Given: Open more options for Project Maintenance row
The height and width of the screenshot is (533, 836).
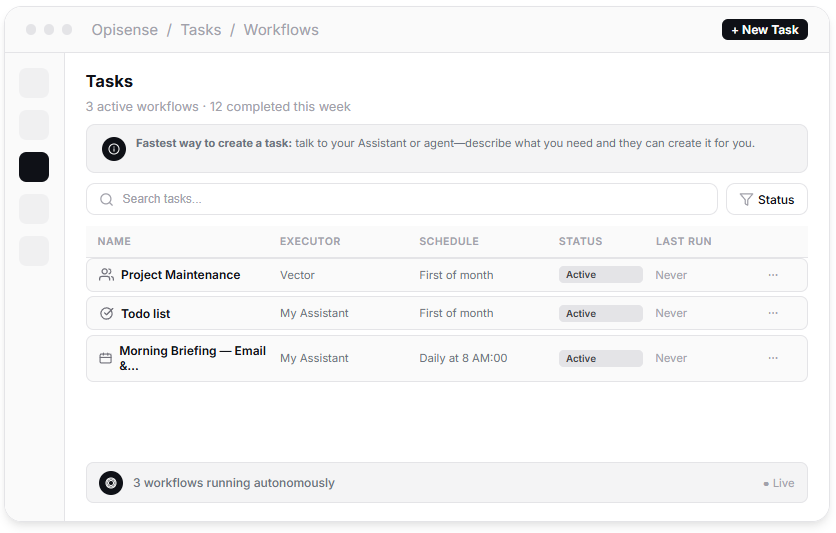Looking at the screenshot, I should [773, 275].
